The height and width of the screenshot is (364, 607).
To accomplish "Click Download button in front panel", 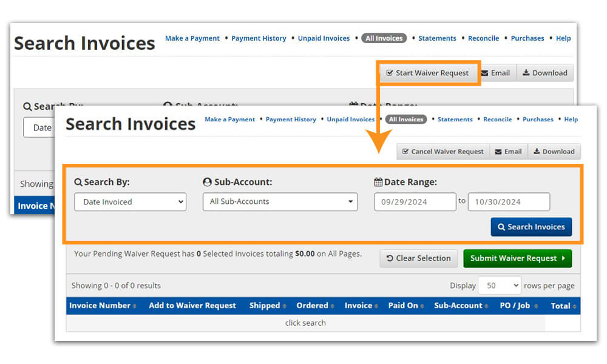I will point(554,152).
